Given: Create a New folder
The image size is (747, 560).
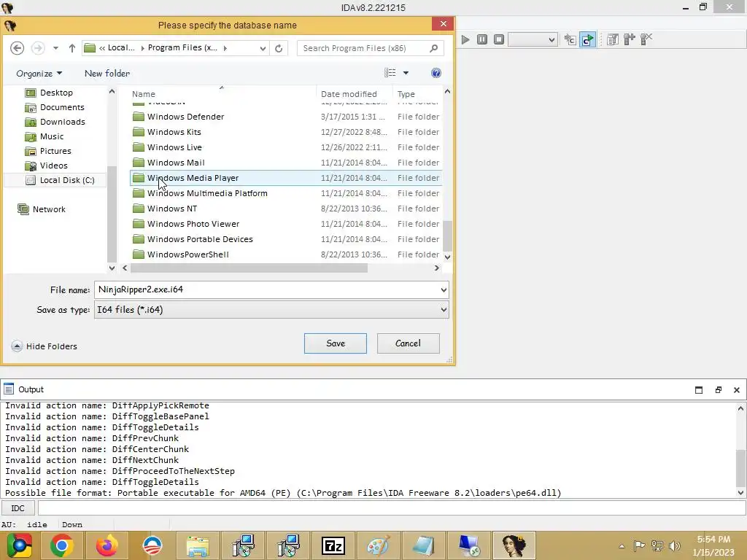Looking at the screenshot, I should click(x=107, y=74).
